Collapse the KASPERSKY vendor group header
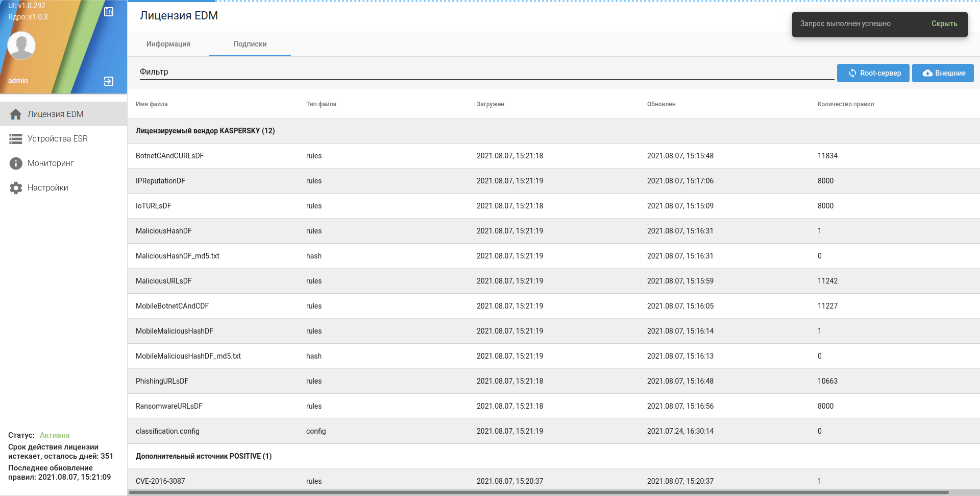Screen dimensions: 980x496 [x=205, y=131]
